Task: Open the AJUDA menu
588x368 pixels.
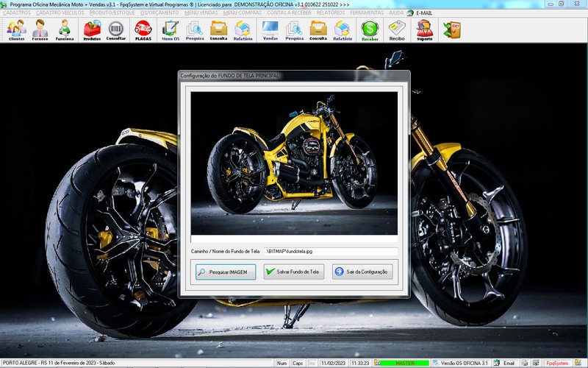Action: [x=396, y=13]
